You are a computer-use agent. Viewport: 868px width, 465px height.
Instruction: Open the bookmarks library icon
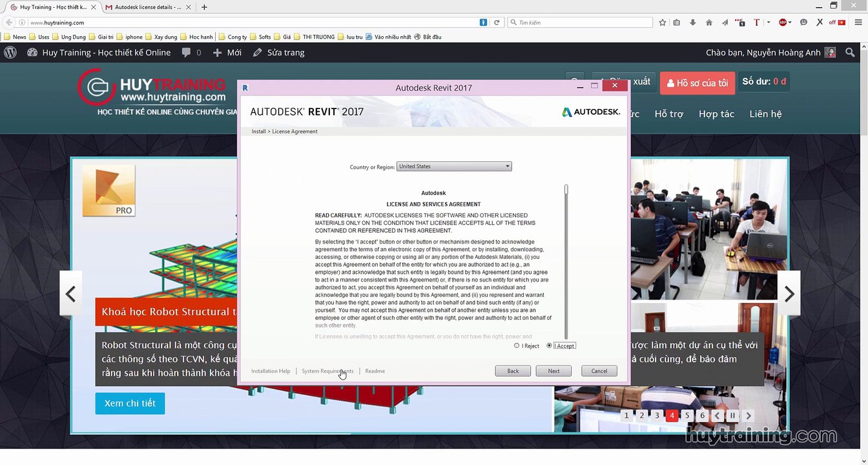click(x=677, y=22)
